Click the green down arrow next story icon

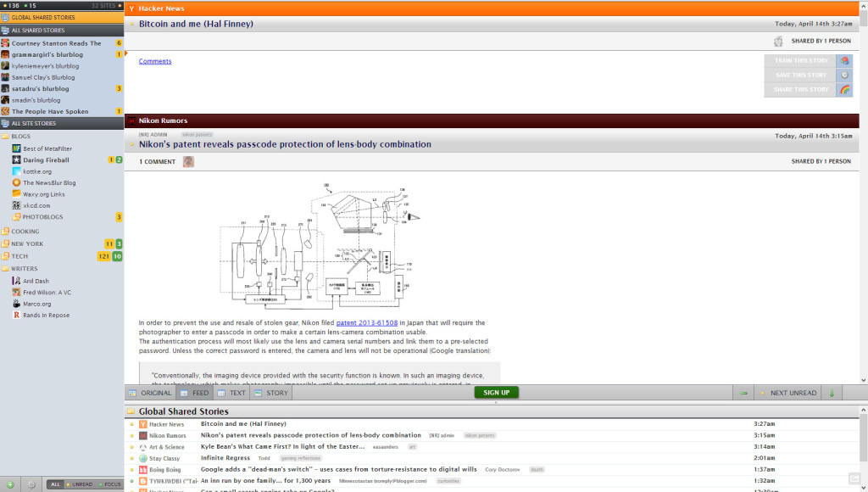tap(832, 393)
